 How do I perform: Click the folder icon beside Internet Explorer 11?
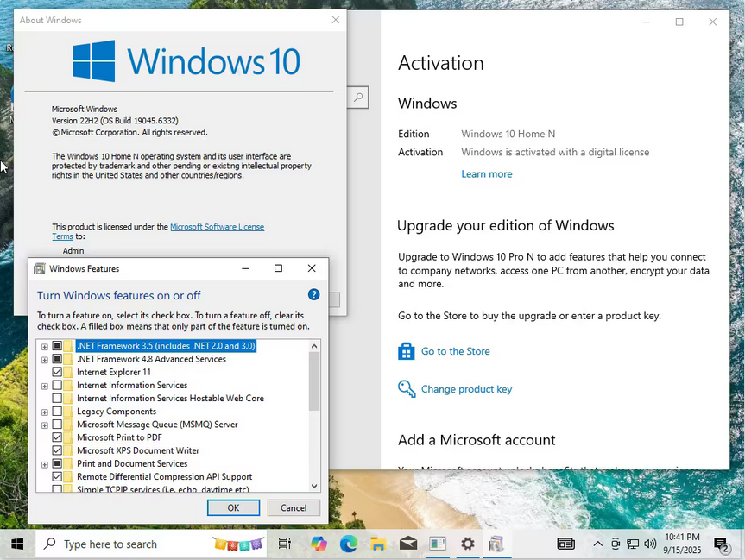point(68,372)
